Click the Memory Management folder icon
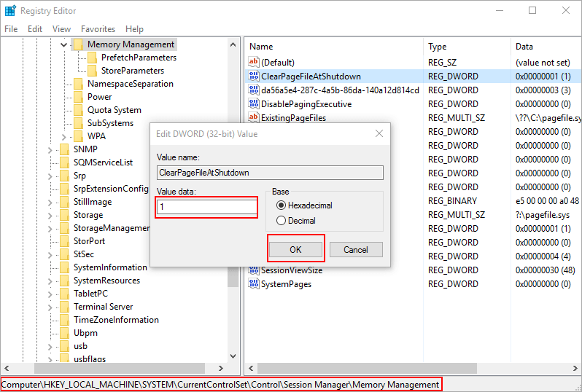 pos(78,44)
